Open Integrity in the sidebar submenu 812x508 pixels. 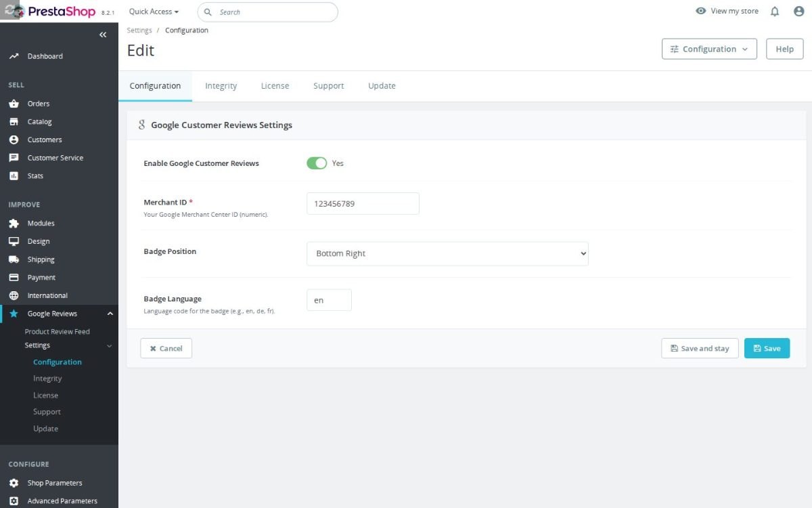[x=47, y=379]
